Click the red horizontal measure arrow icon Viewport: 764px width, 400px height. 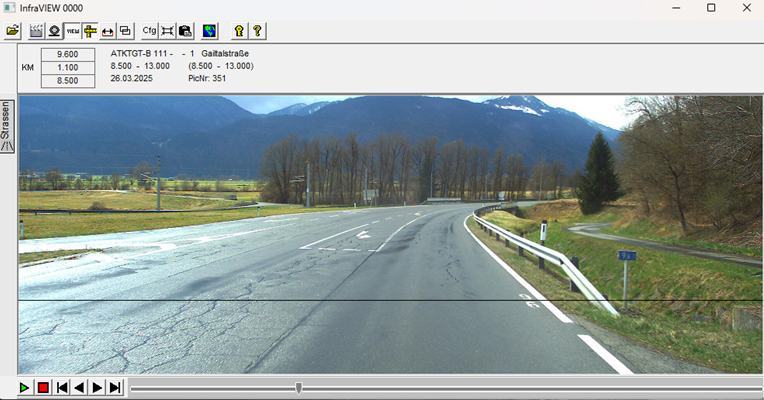click(x=108, y=31)
